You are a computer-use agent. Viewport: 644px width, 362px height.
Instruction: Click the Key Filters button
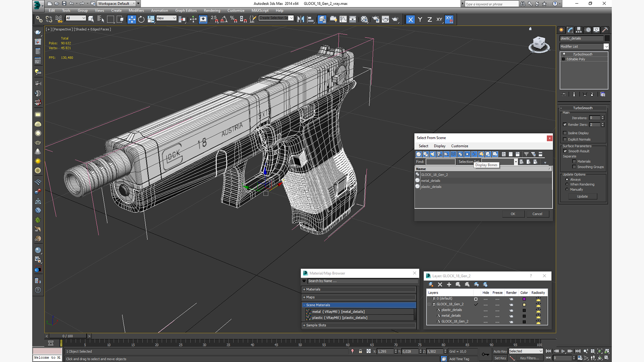pyautogui.click(x=530, y=358)
